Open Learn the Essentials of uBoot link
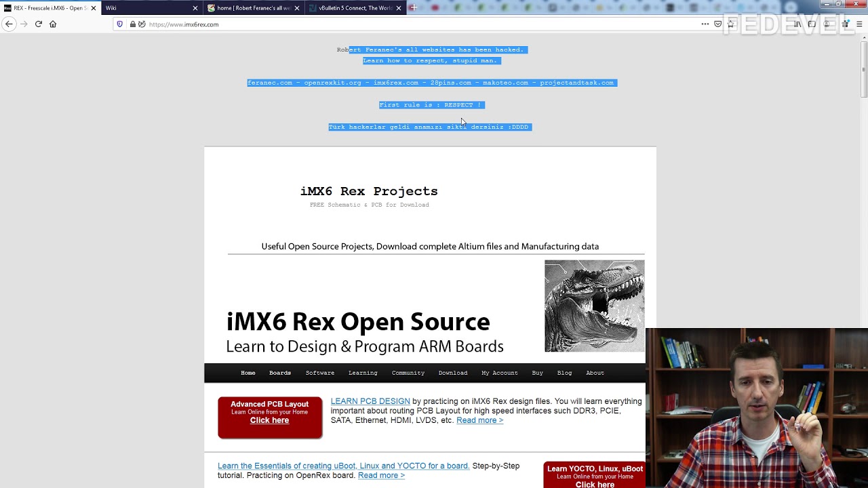The height and width of the screenshot is (488, 868). pos(343,466)
